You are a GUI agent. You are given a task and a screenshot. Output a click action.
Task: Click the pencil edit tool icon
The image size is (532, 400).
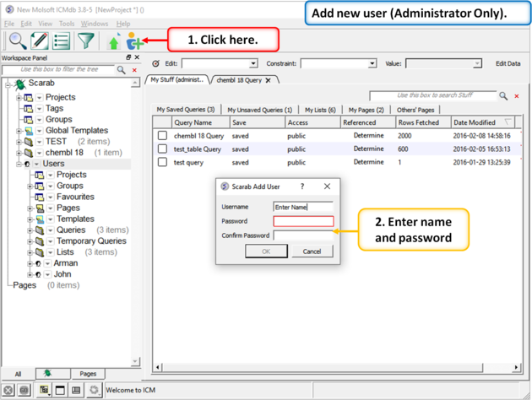click(x=40, y=41)
